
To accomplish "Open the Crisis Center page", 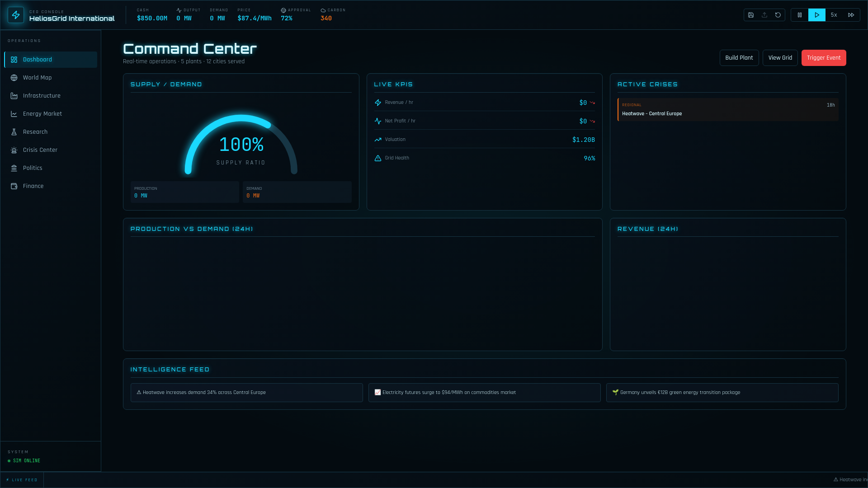I will (x=51, y=150).
